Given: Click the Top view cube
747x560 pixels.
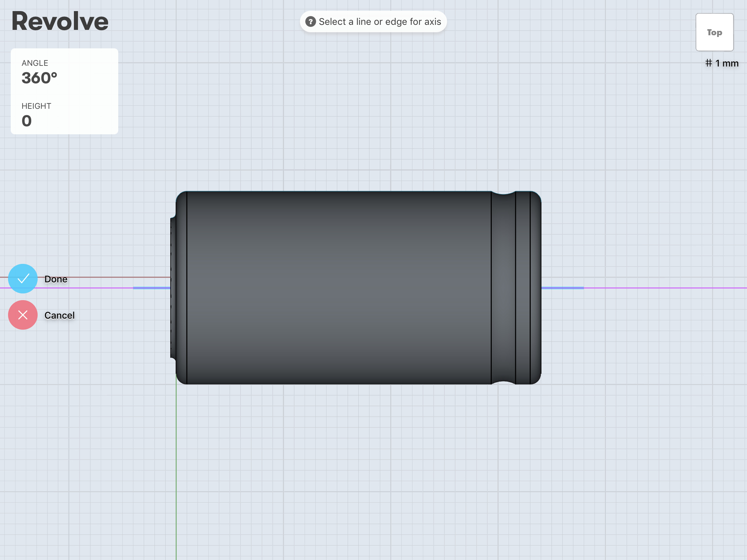Looking at the screenshot, I should [714, 33].
